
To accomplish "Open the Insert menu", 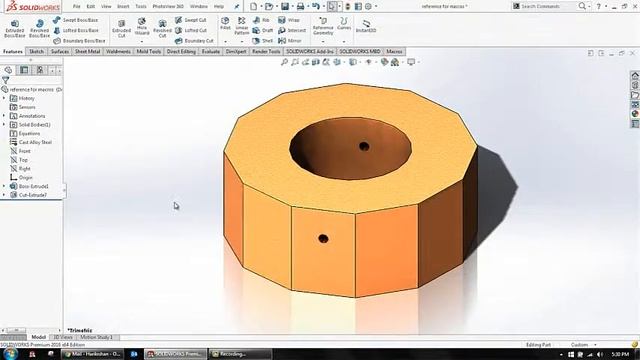I will point(123,7).
